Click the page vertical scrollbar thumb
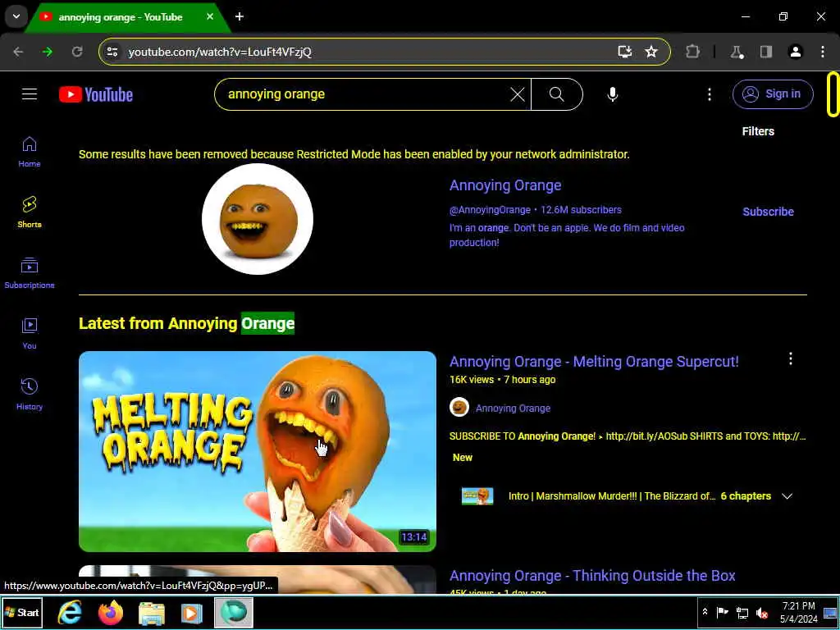This screenshot has height=630, width=840. [833, 94]
